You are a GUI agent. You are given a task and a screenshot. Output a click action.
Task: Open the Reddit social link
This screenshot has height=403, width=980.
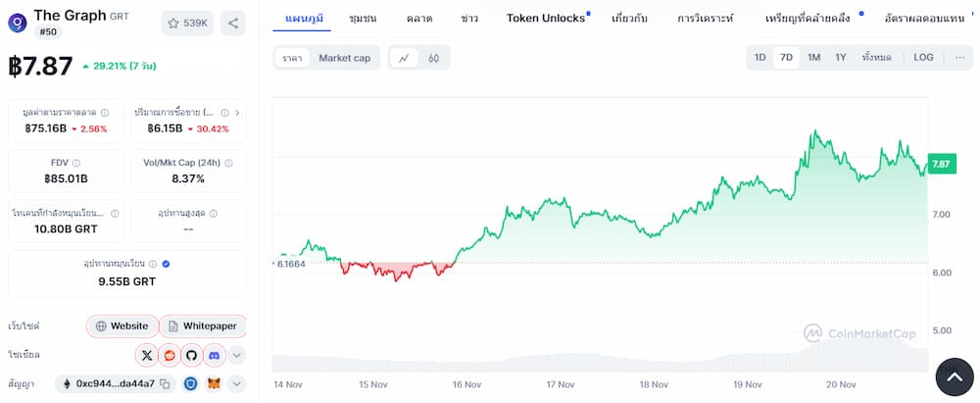[x=170, y=355]
